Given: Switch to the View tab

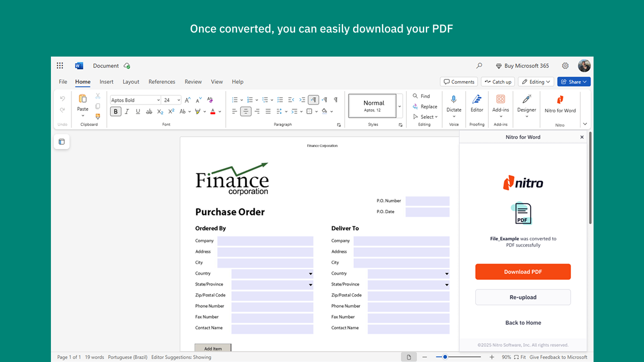Looking at the screenshot, I should point(217,82).
